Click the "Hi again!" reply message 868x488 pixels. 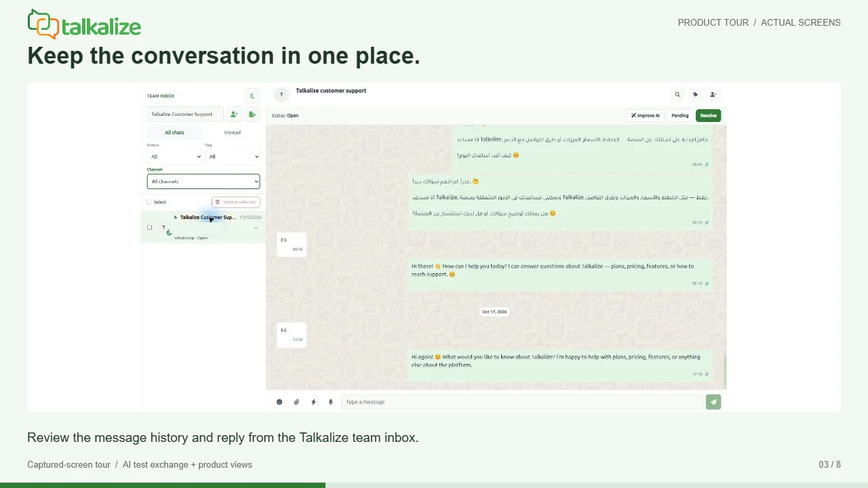click(x=560, y=365)
